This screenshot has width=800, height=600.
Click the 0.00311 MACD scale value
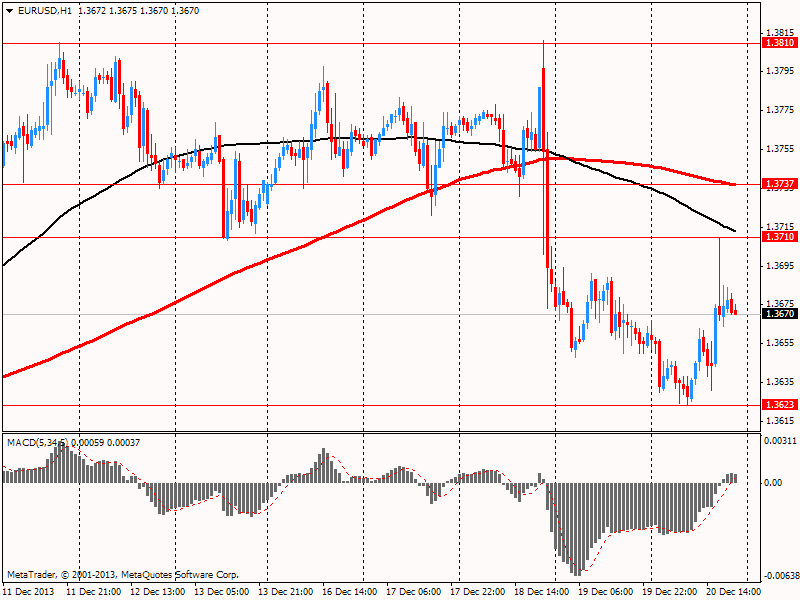[780, 441]
